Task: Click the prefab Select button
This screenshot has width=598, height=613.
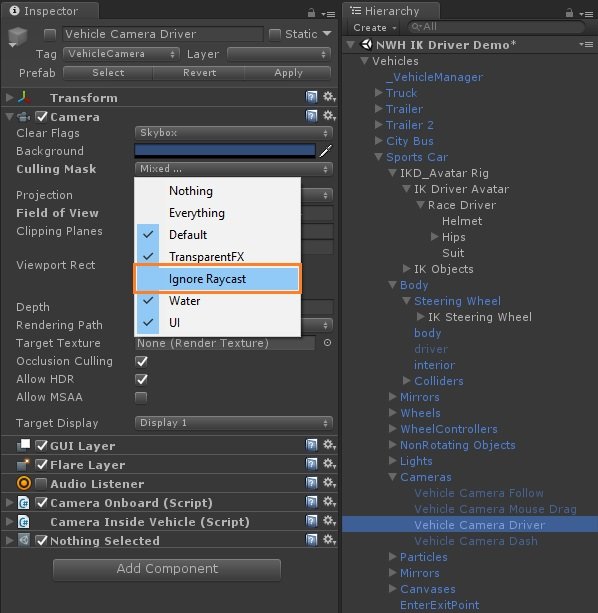Action: coord(108,73)
